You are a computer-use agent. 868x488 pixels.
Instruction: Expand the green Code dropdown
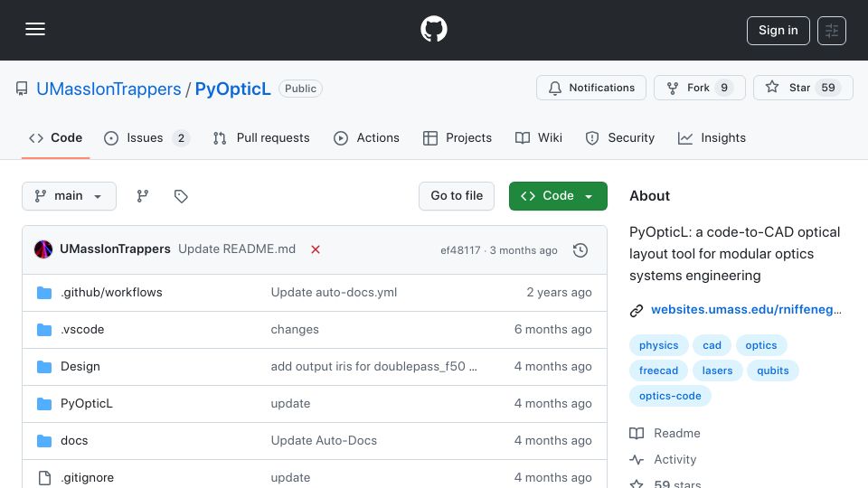pos(558,196)
